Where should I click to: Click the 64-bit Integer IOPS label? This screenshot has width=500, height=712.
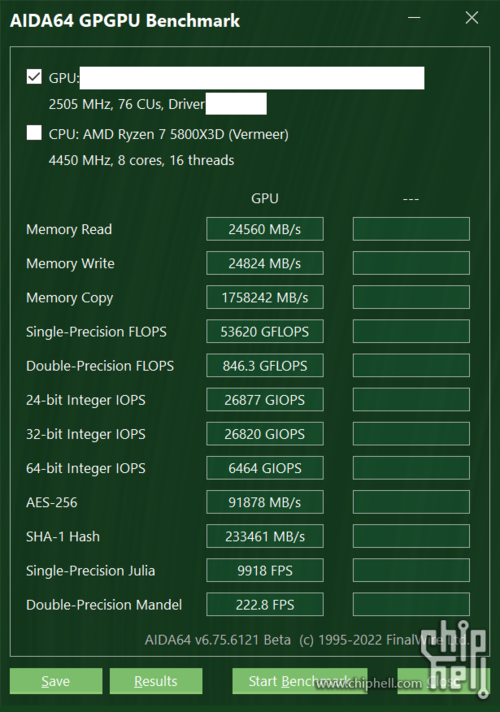coord(86,468)
